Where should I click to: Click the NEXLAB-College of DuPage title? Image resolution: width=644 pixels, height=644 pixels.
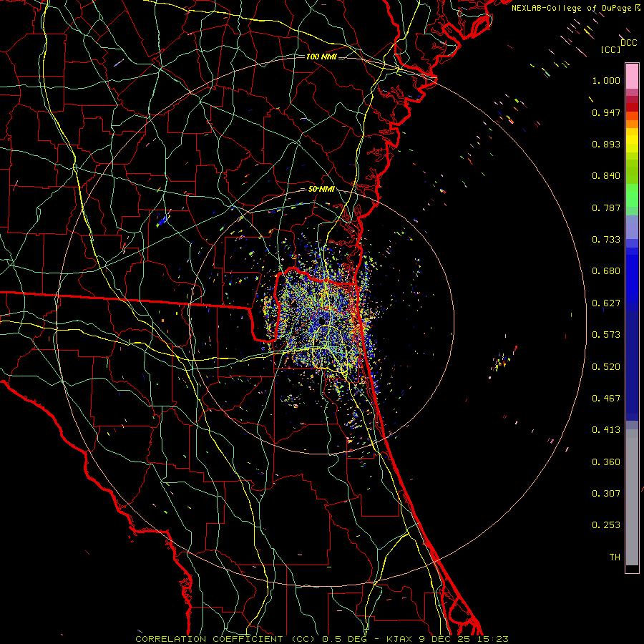[572, 8]
